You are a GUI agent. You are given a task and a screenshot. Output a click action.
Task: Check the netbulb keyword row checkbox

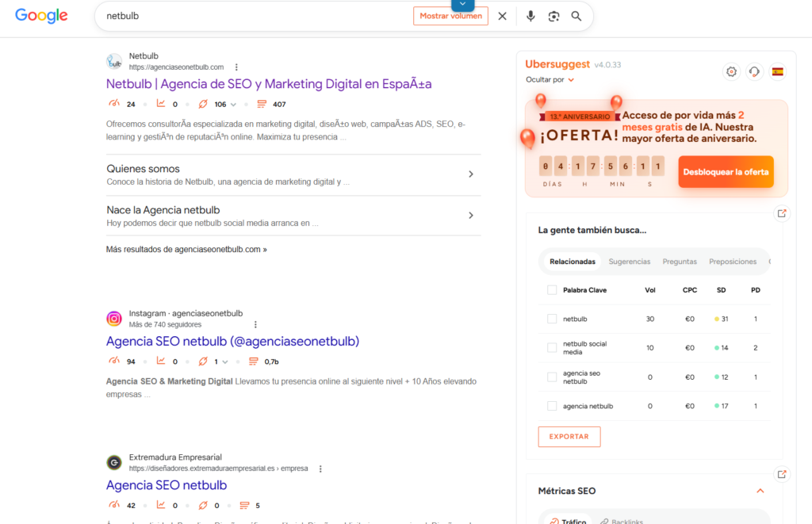click(x=552, y=319)
